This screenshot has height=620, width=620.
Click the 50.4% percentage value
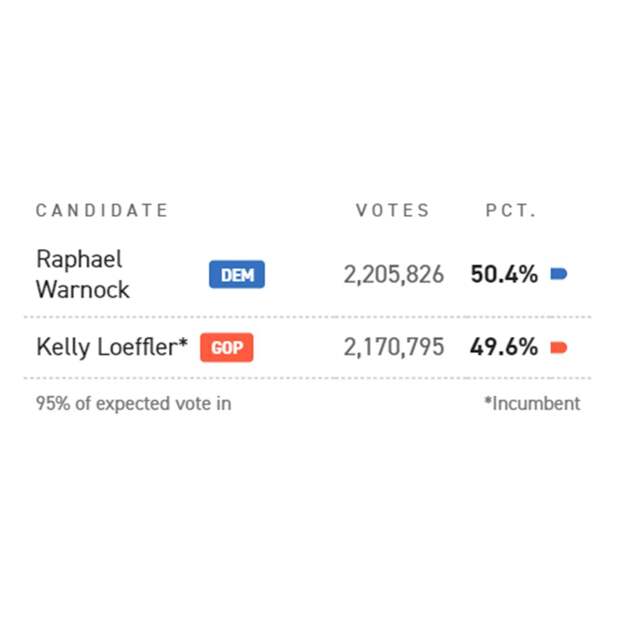504,274
